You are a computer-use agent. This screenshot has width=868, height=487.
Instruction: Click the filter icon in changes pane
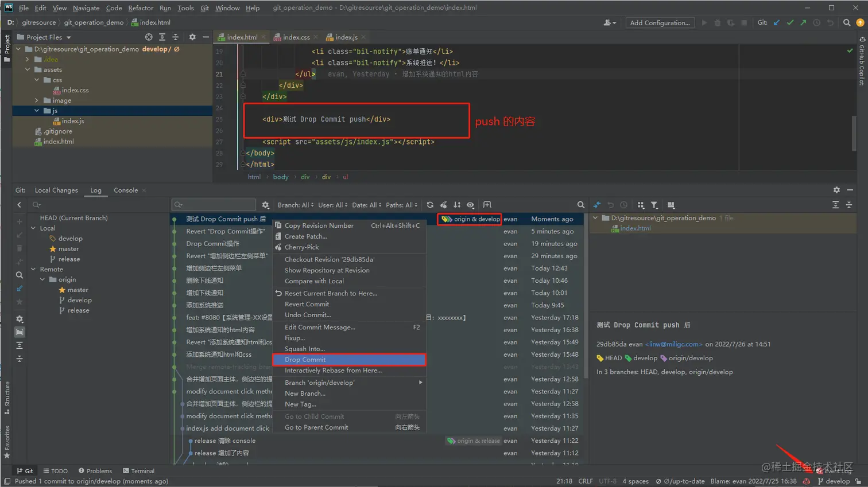[x=654, y=205]
